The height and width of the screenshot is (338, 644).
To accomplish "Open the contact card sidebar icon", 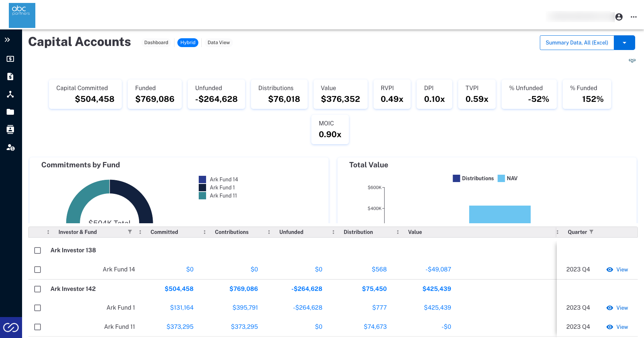I will [10, 129].
